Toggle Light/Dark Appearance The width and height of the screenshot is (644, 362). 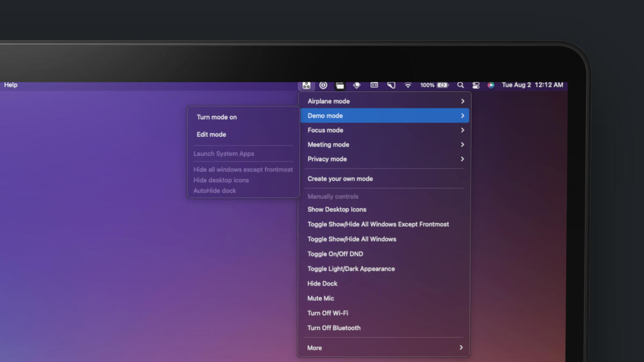[351, 269]
